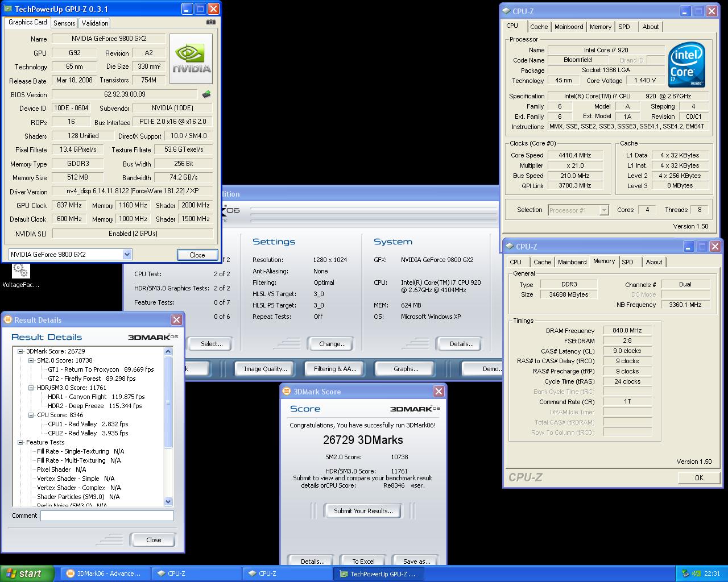Collapse the 3DMark Score tree node
The image size is (728, 582).
[21, 351]
